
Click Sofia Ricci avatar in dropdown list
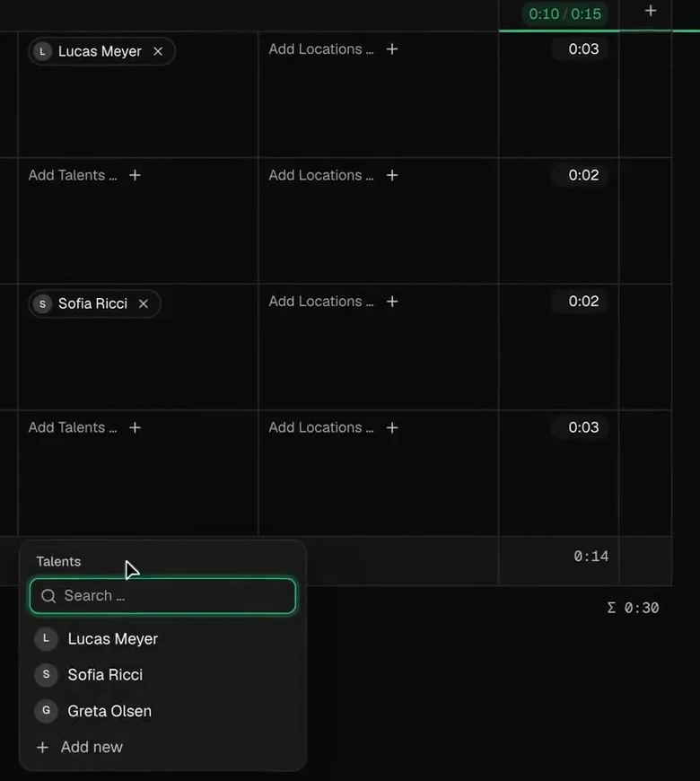pyautogui.click(x=47, y=674)
